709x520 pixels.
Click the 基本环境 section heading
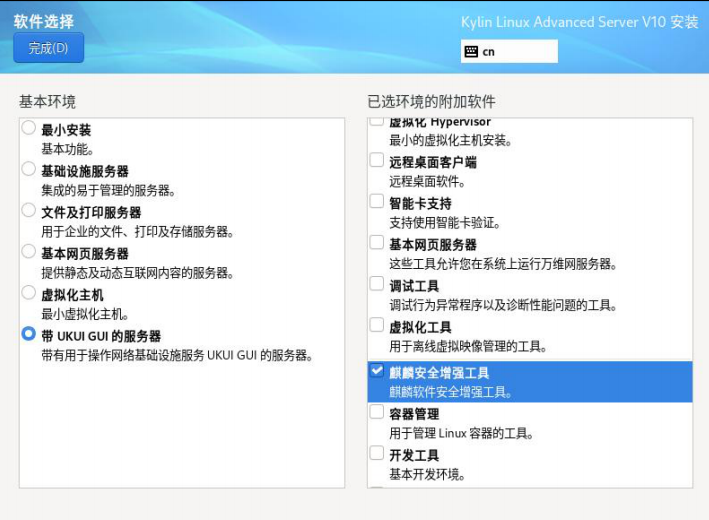coord(47,101)
